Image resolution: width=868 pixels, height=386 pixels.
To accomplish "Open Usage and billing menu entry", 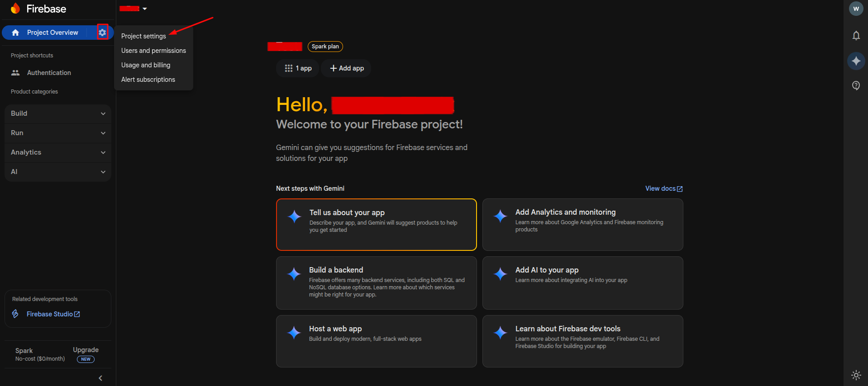I will click(x=146, y=65).
